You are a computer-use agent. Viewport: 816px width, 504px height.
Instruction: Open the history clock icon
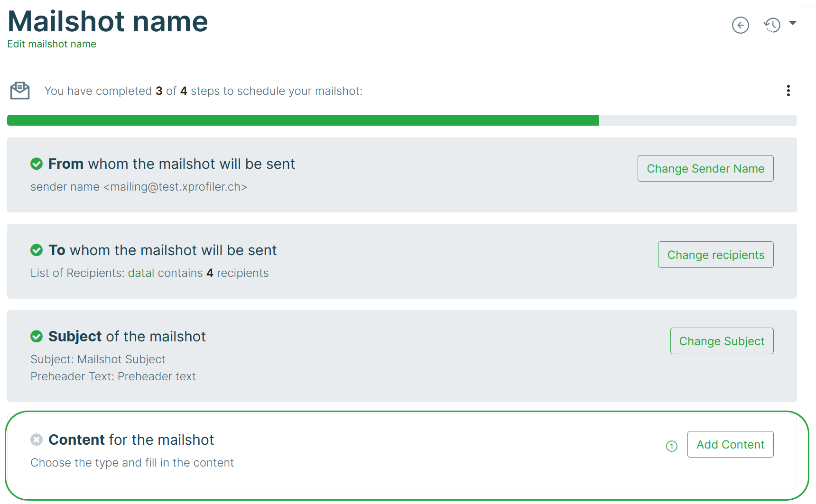tap(772, 25)
